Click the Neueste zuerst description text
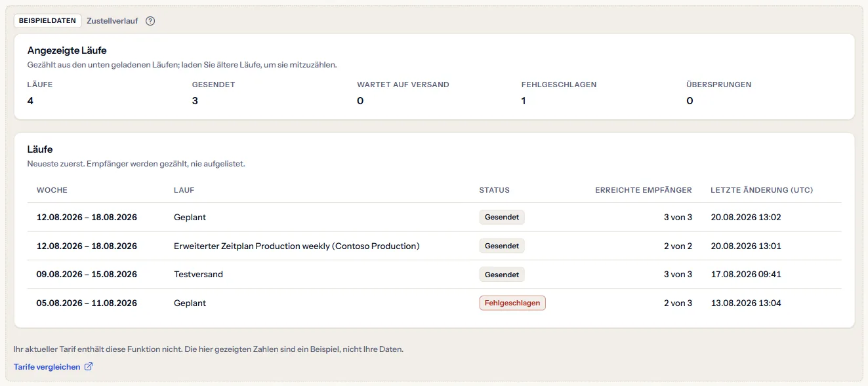868x386 pixels. 136,164
